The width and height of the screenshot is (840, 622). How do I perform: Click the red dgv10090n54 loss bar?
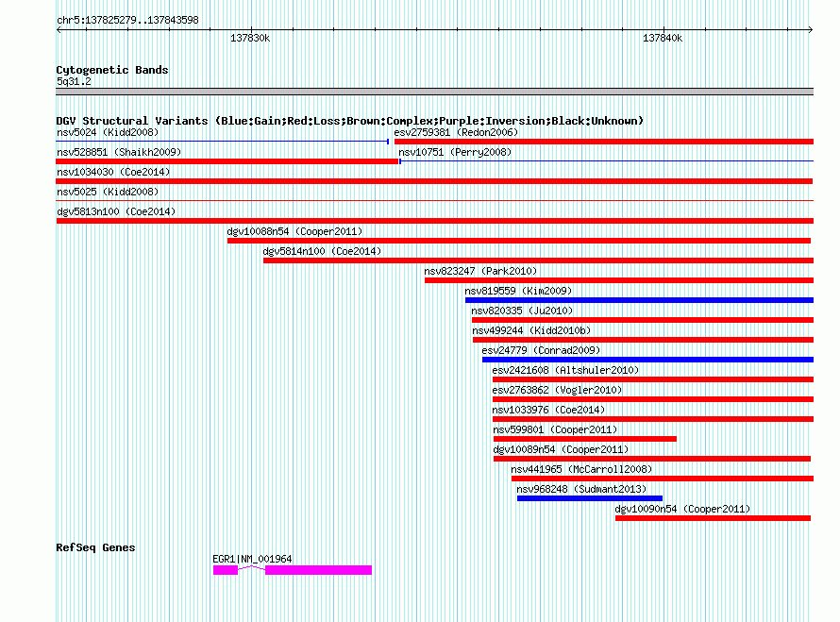[713, 518]
